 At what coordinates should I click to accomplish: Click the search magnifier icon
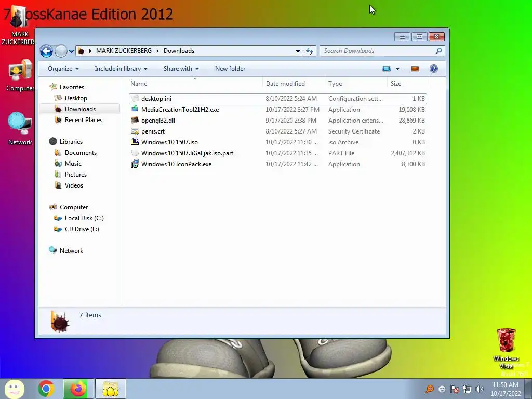[438, 51]
